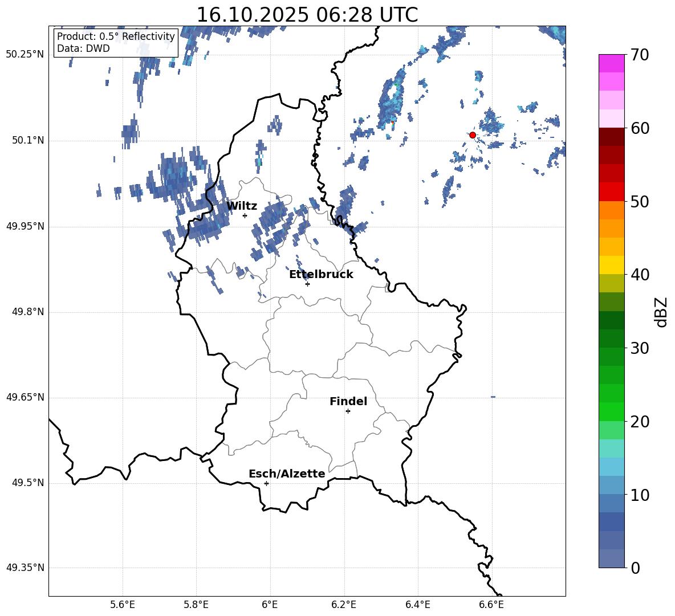
Task: Click the 49.95°N latitude label
Action: (25, 226)
